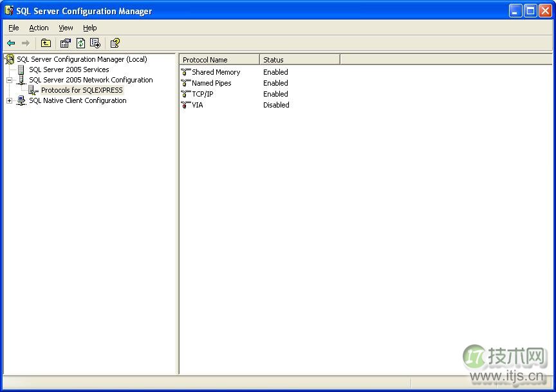Screen dimensions: 556x392
Task: Expand SQL Native Client Configuration node
Action: (x=10, y=101)
